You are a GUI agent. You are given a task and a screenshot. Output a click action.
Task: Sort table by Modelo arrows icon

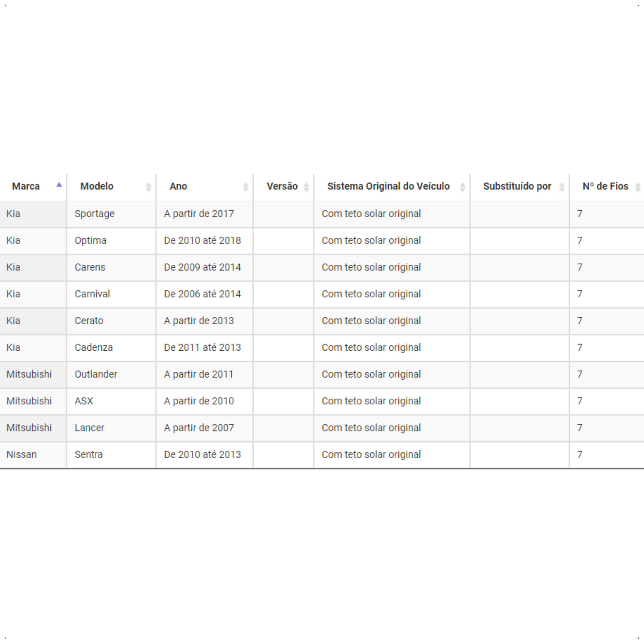(148, 187)
